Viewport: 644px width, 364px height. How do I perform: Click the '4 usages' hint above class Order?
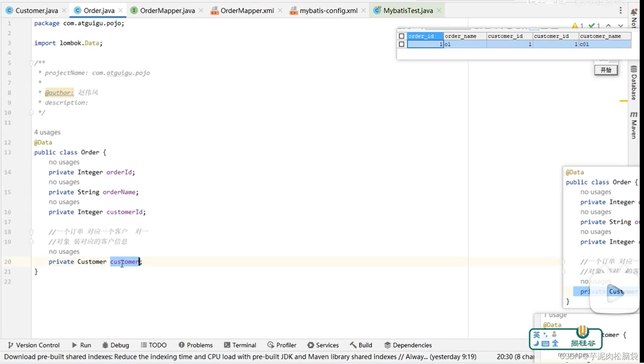(x=47, y=132)
